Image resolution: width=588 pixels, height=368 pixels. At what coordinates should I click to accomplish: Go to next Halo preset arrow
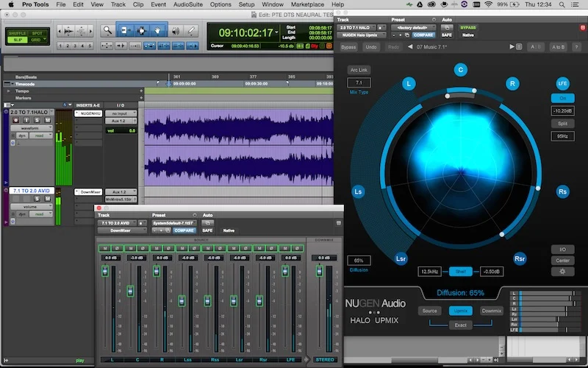click(x=512, y=47)
